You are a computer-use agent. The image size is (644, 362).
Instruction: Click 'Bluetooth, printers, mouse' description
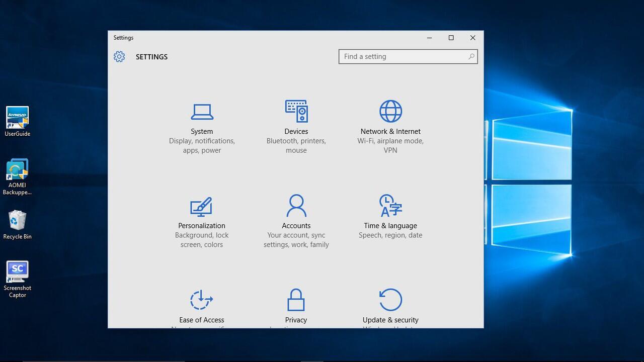(296, 146)
